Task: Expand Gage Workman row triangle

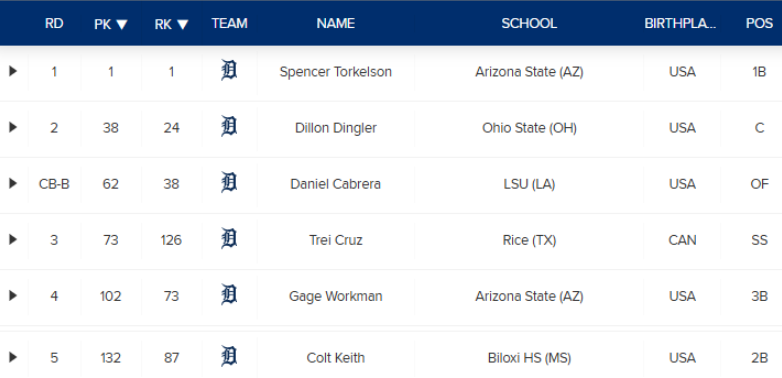Action: click(13, 296)
